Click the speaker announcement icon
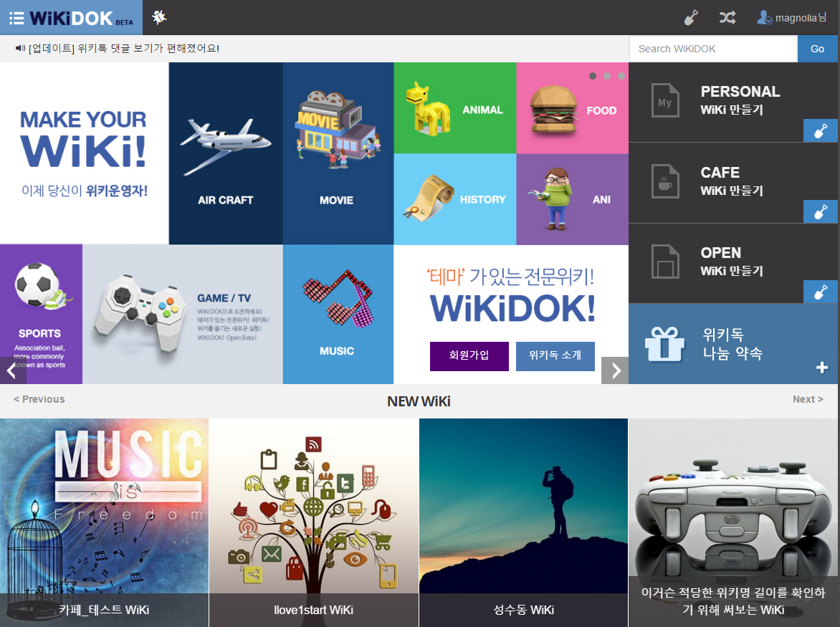Image resolution: width=840 pixels, height=627 pixels. [20, 48]
